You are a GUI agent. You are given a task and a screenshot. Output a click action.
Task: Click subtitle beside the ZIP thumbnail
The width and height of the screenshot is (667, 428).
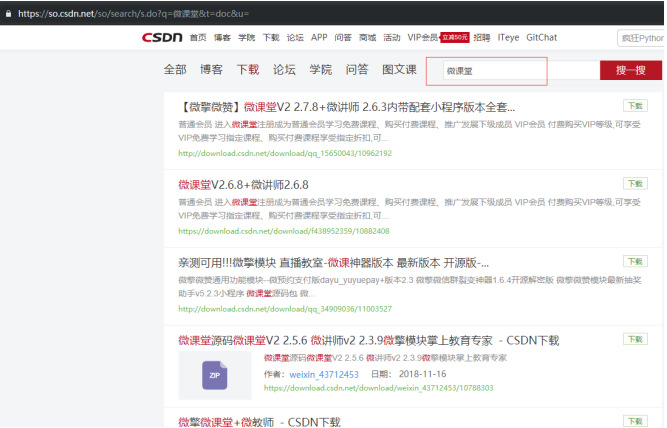[385, 358]
